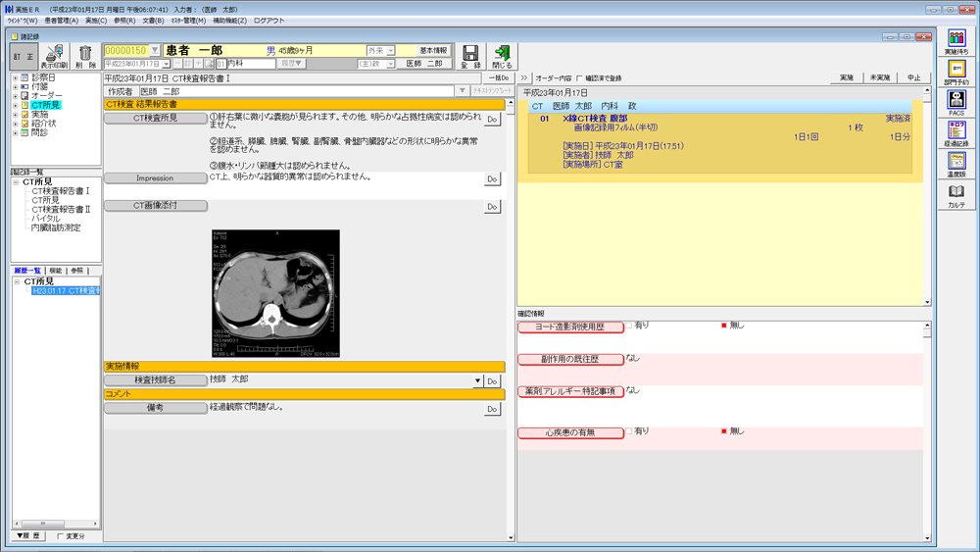Viewport: 980px width, 552px height.
Task: Check 無し for ヨード造影剤使用歴
Action: (x=724, y=326)
